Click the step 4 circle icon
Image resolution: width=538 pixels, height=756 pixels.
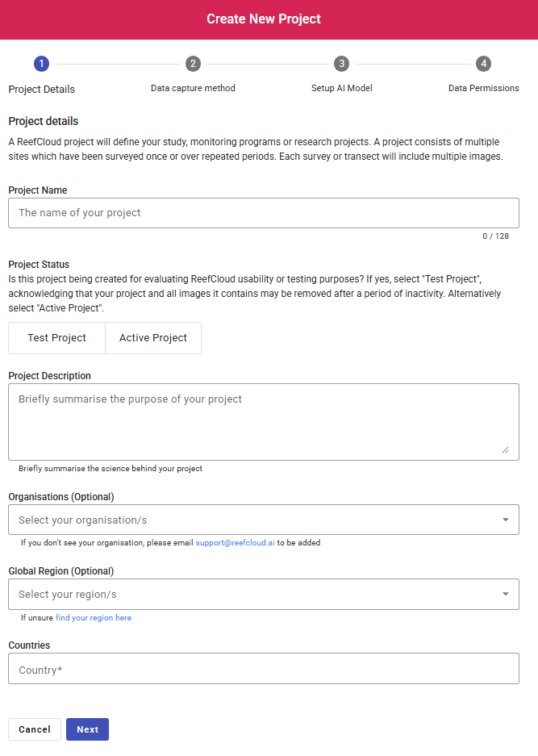(483, 64)
